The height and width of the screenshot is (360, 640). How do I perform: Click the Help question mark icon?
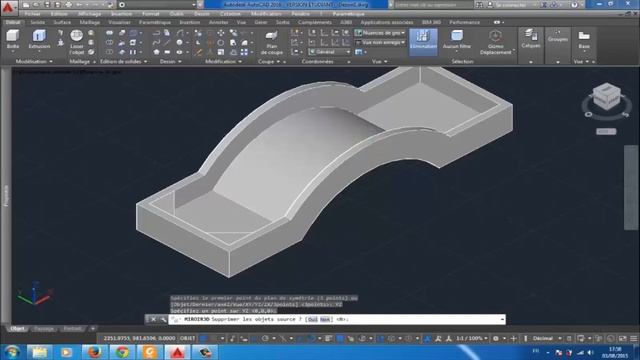[x=574, y=5]
